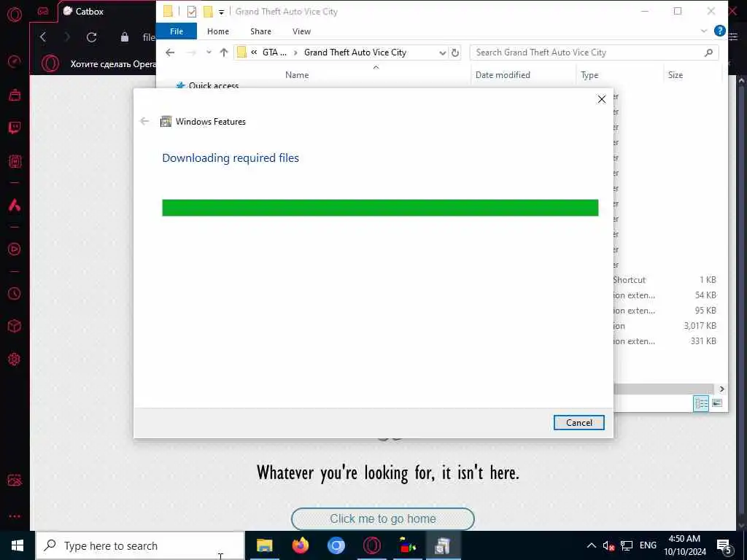Screen dimensions: 747x560
Task: Open Explorer recent locations dropdown
Action: pyautogui.click(x=209, y=52)
